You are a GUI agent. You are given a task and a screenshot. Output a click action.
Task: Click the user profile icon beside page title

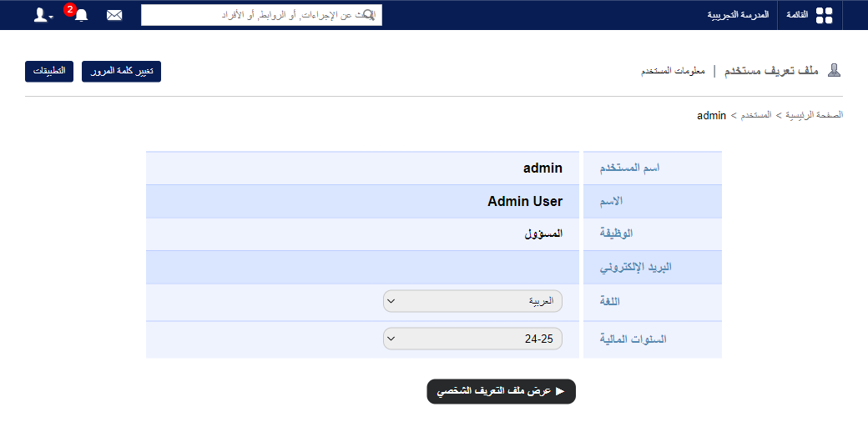[x=834, y=70]
